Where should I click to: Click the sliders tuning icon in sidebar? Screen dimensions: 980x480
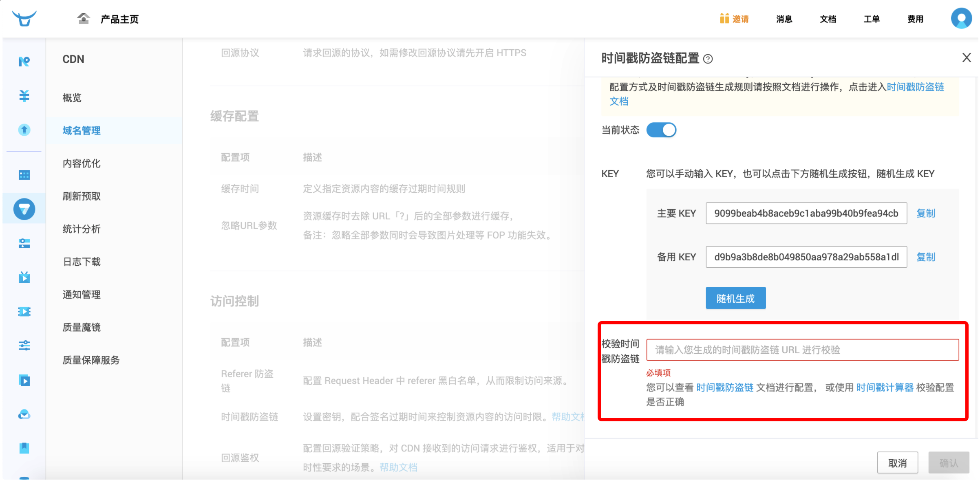(24, 345)
